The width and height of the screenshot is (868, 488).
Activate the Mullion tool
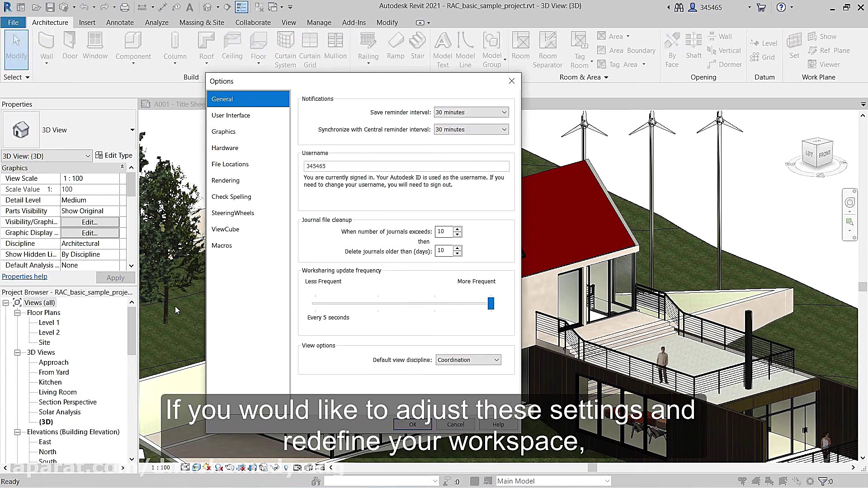click(335, 47)
